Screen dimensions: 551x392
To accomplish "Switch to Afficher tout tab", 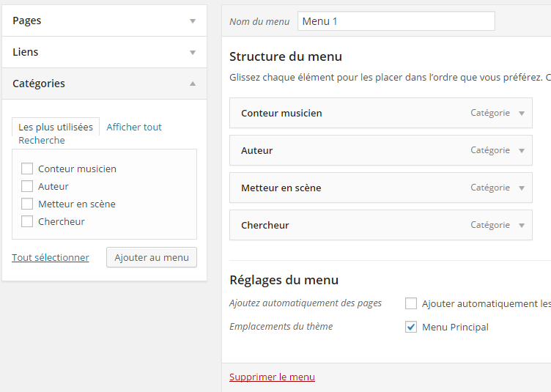I will point(134,127).
